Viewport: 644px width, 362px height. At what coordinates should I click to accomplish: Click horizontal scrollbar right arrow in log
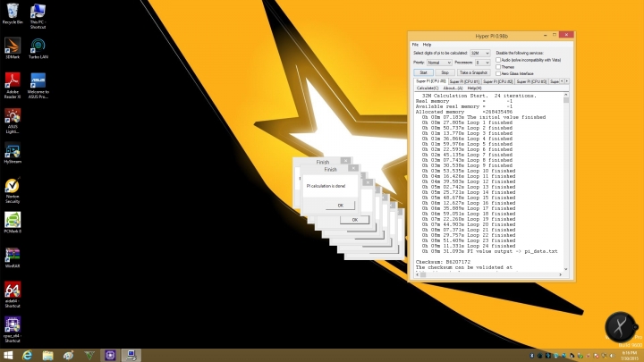560,275
